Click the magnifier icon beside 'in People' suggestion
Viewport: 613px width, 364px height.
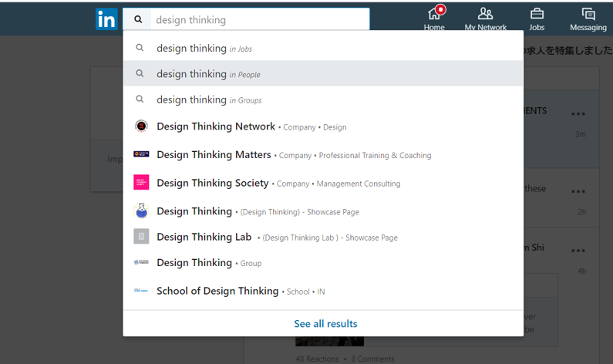140,73
